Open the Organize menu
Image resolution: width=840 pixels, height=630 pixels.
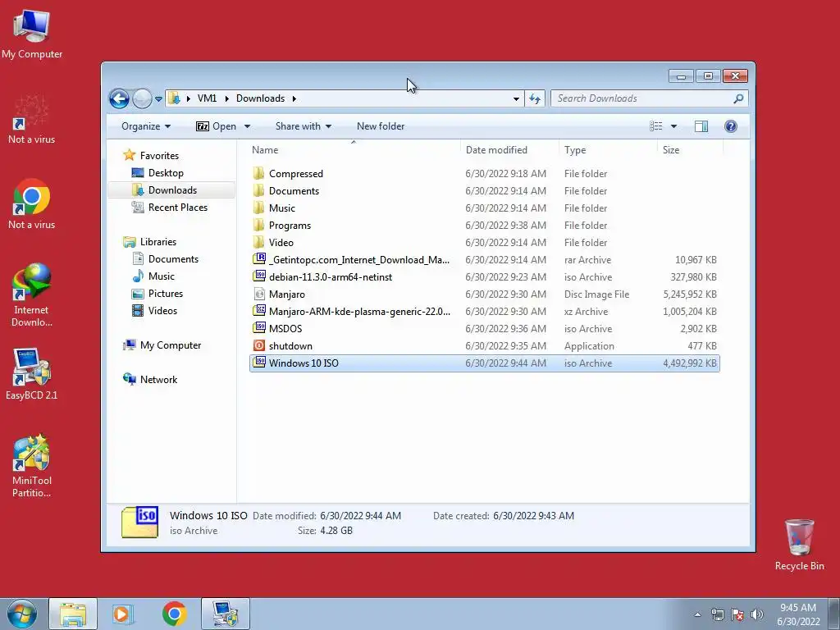point(146,126)
